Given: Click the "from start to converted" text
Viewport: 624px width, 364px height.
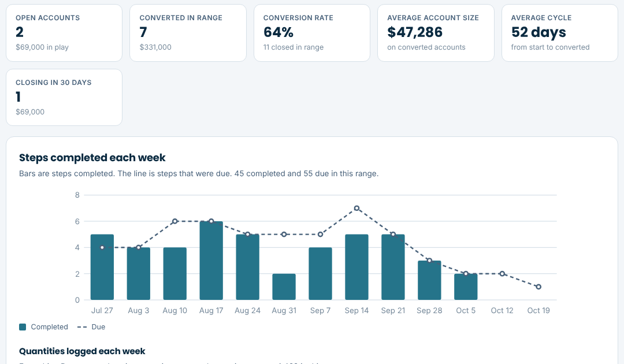Looking at the screenshot, I should point(551,47).
